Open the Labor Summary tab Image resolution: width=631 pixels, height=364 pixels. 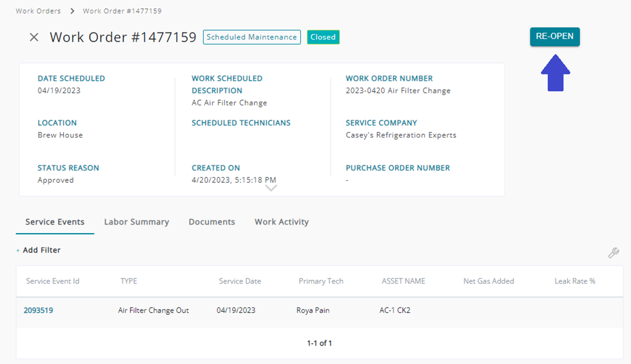click(136, 222)
